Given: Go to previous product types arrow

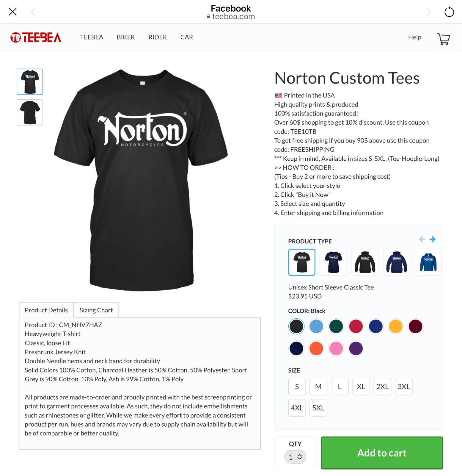Looking at the screenshot, I should 422,239.
